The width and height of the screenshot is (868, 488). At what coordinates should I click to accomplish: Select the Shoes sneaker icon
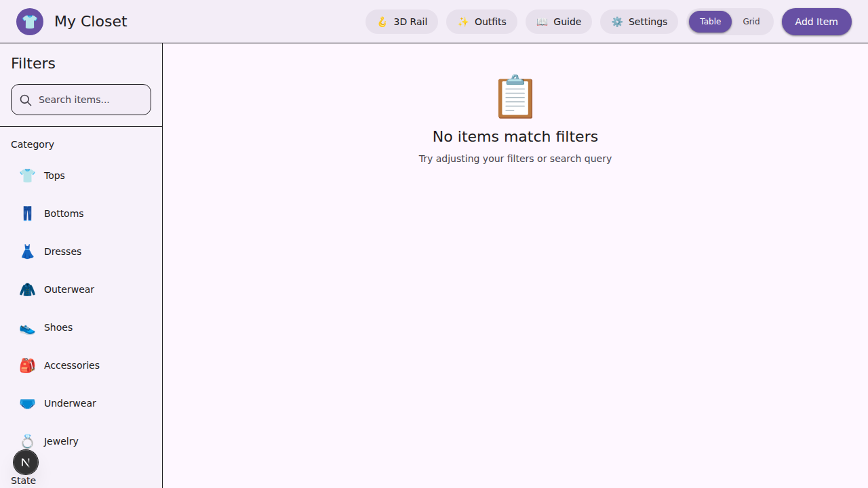click(x=26, y=328)
